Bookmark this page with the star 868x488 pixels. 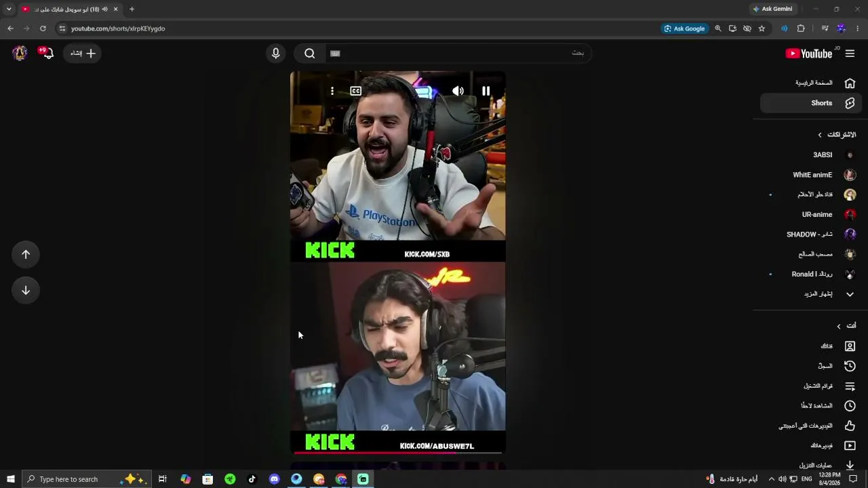[762, 28]
